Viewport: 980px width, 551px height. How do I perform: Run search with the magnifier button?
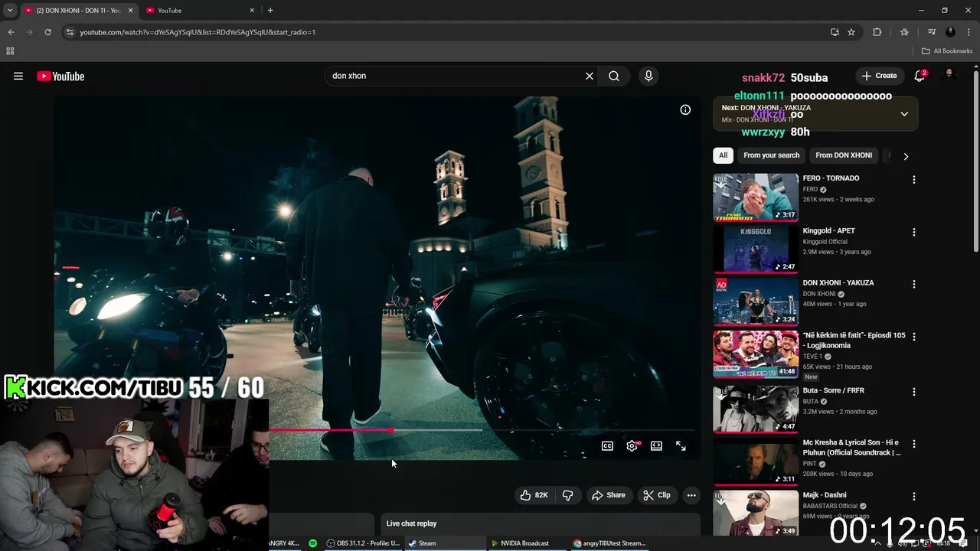614,76
